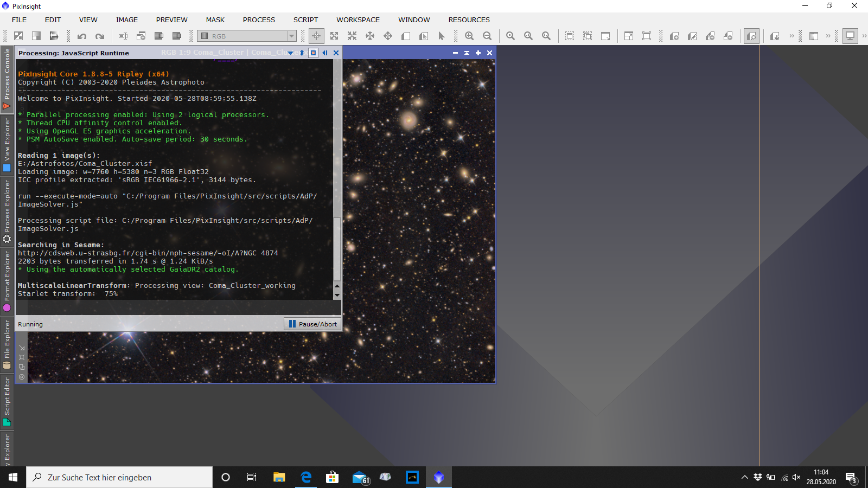
Task: Toggle console floating-window square button
Action: point(313,53)
